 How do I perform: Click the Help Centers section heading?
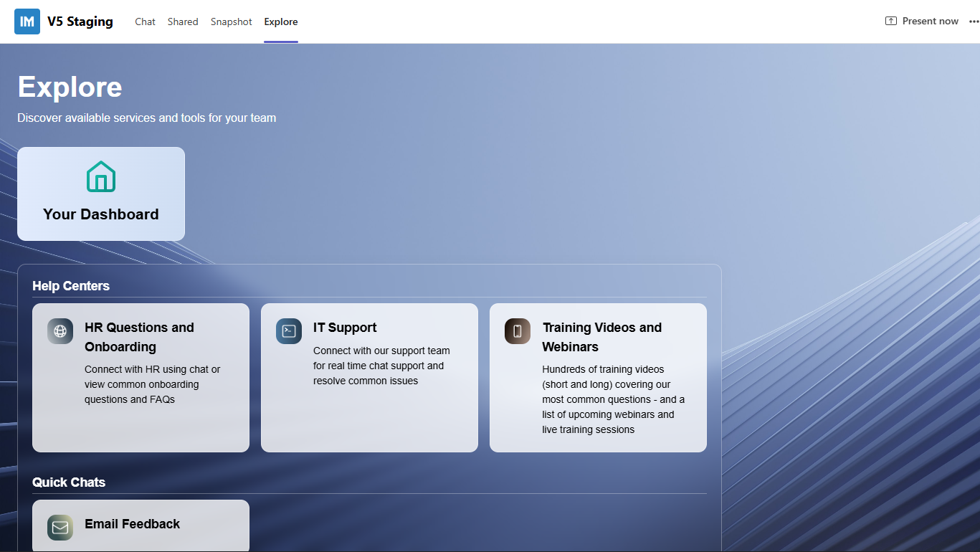pyautogui.click(x=71, y=286)
